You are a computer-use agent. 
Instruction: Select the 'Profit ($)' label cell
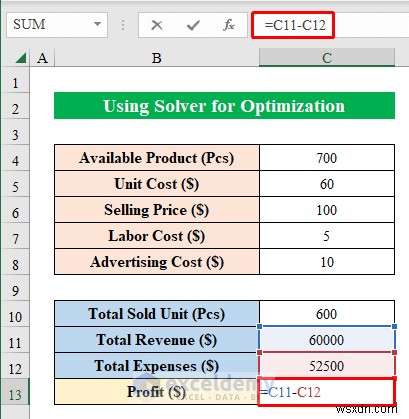(157, 392)
